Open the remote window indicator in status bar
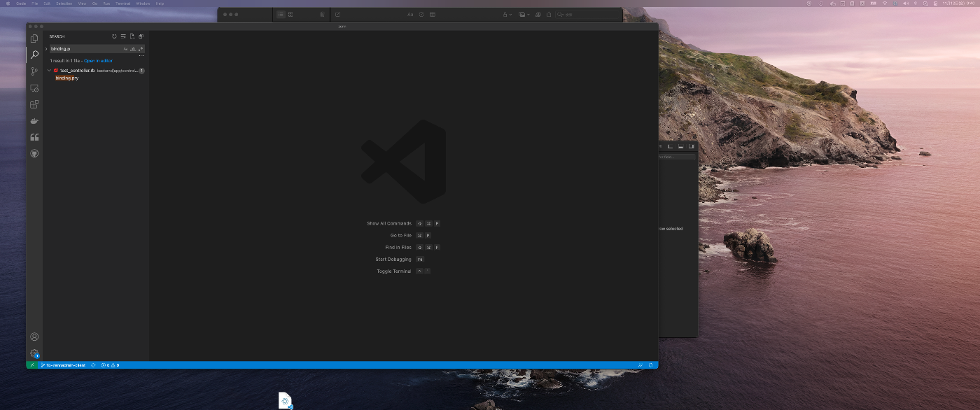Image resolution: width=980 pixels, height=410 pixels. 32,365
